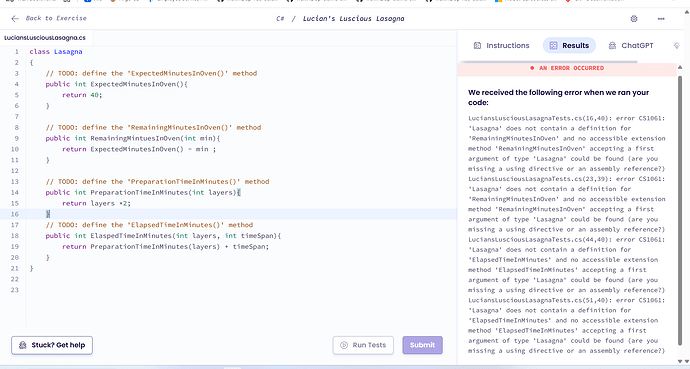Click the Stuck? Get help button
Viewport: 690px width, 369px height.
pos(52,345)
